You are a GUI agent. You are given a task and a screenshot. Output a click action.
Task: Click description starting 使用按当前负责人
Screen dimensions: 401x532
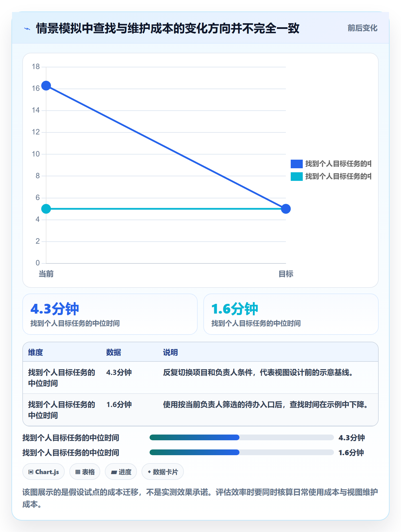click(266, 404)
